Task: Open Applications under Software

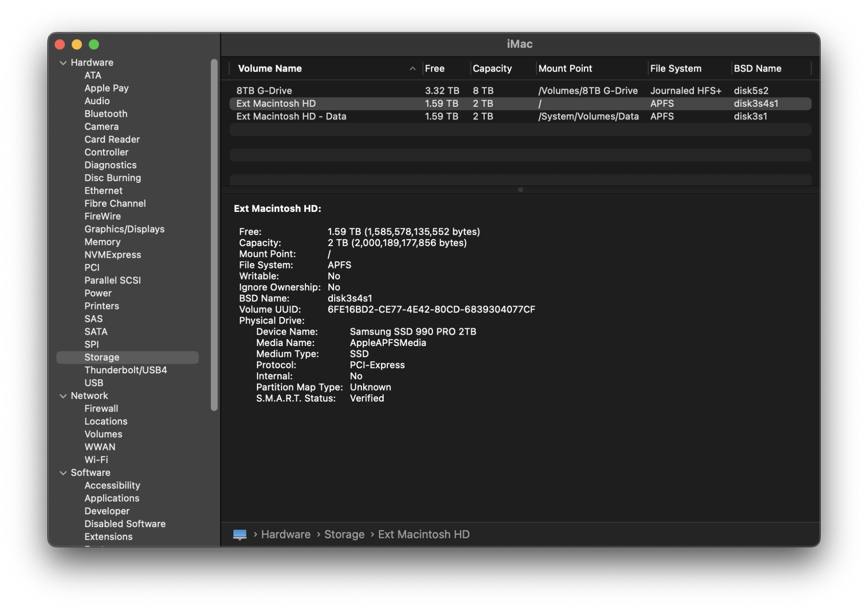Action: (x=112, y=498)
